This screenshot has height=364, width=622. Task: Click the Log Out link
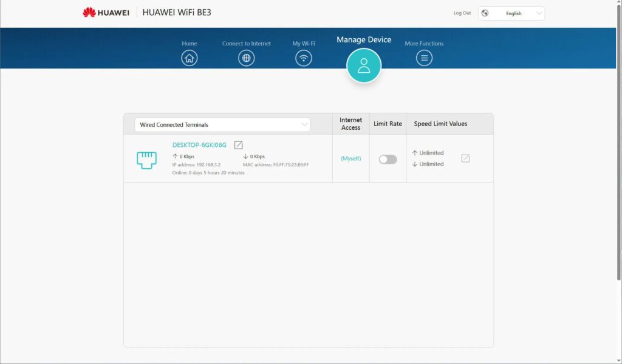[x=462, y=13]
